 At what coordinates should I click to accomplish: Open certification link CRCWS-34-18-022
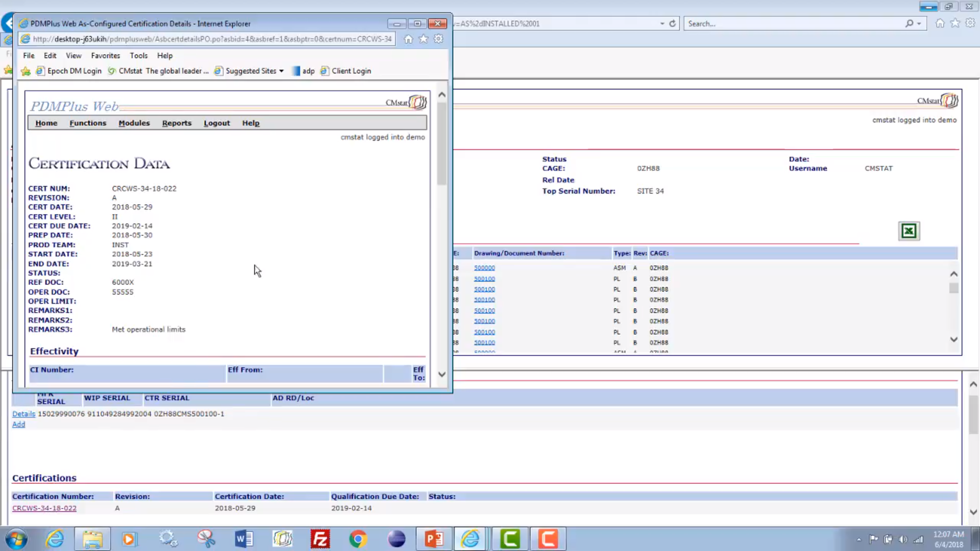[44, 508]
